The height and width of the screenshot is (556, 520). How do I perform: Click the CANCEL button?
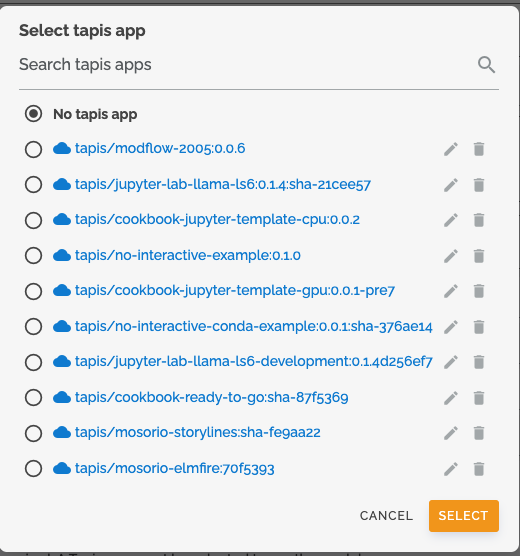click(386, 516)
